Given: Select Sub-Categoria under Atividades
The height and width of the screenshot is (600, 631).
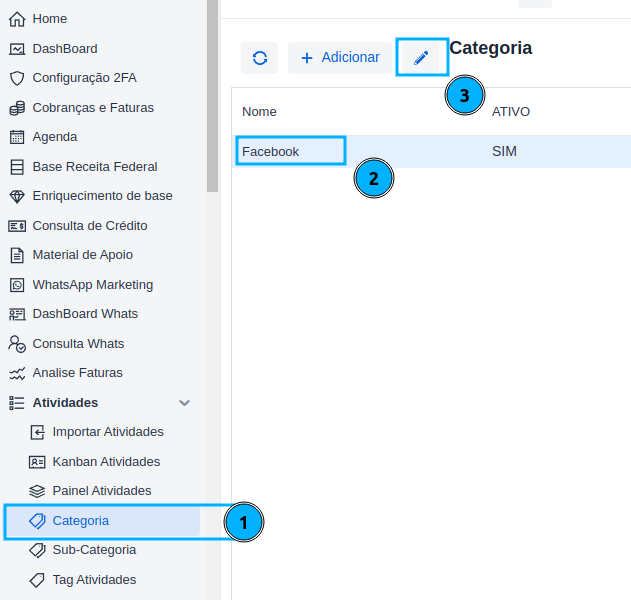Looking at the screenshot, I should click(94, 550).
